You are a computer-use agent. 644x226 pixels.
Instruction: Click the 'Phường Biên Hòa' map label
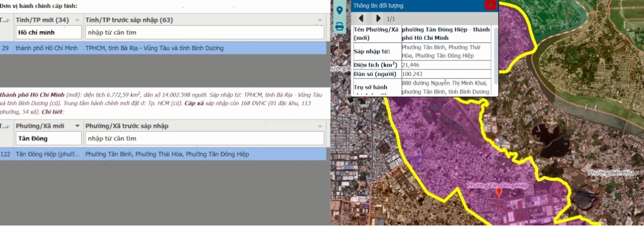tap(611, 173)
